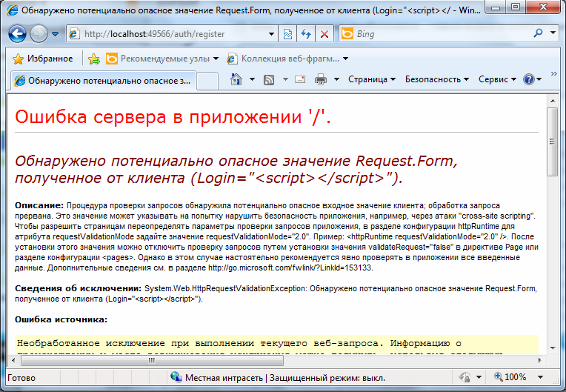Expand the feeds dropdown arrow
This screenshot has height=392, width=566.
click(285, 79)
